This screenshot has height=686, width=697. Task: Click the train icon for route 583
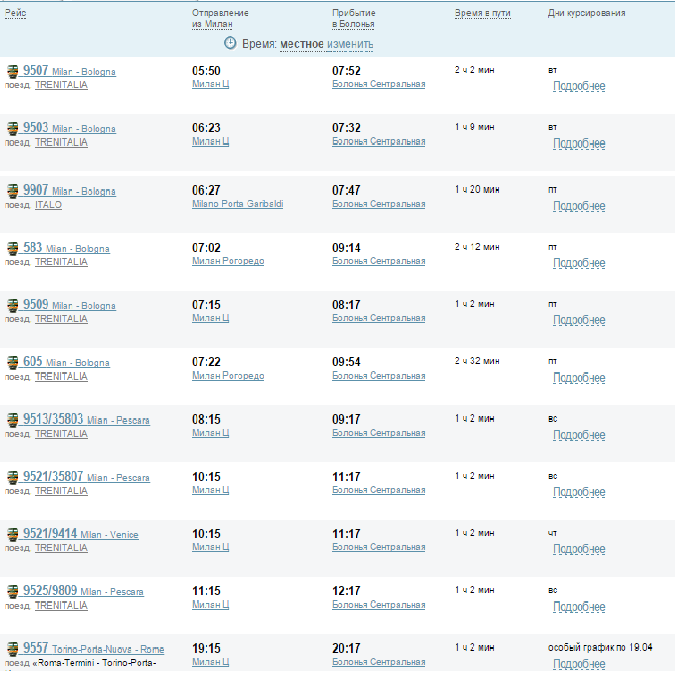[13, 248]
